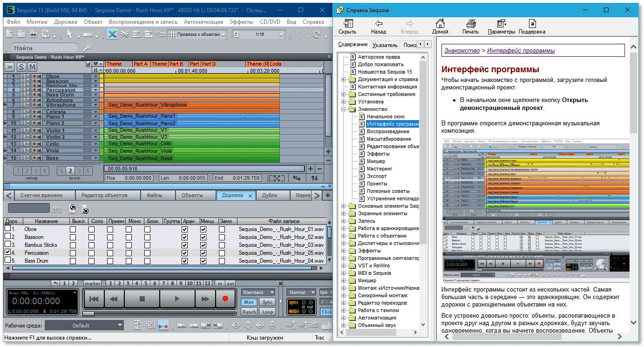Create a new project with toolbar icon
This screenshot has height=347, width=644.
(9, 34)
